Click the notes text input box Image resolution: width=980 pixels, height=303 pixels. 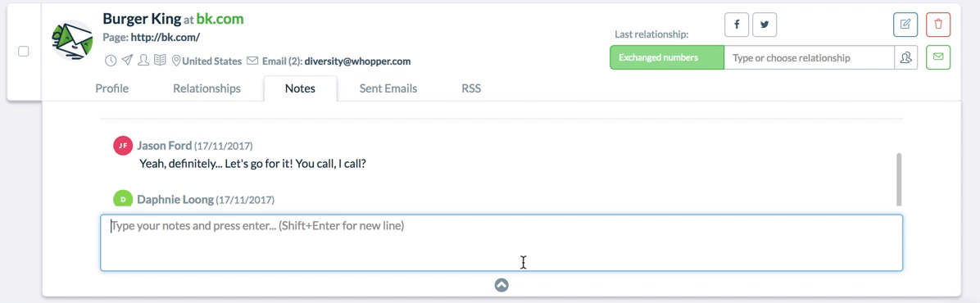click(x=501, y=243)
